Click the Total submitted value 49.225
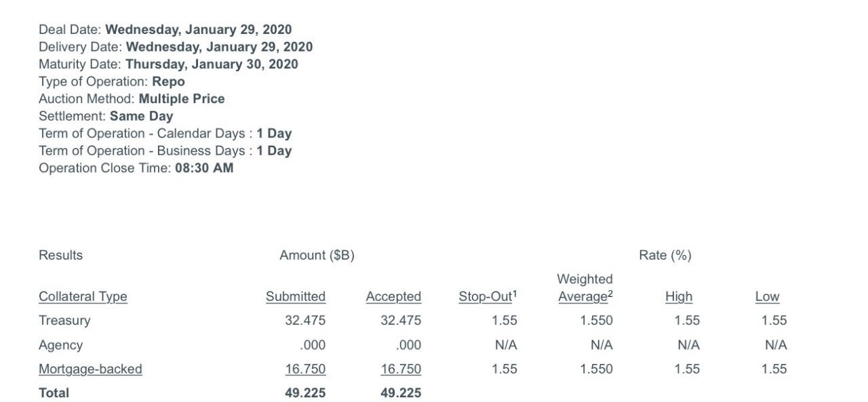The height and width of the screenshot is (402, 868). click(x=305, y=393)
